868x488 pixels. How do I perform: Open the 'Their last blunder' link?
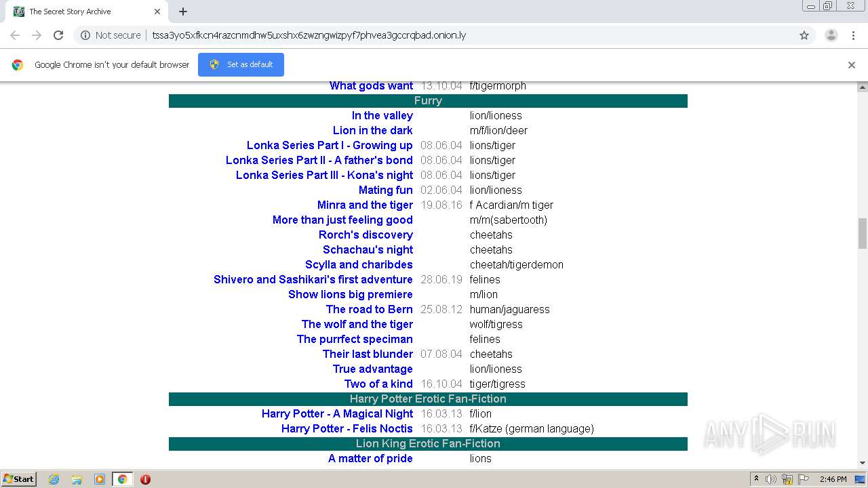[x=368, y=354]
